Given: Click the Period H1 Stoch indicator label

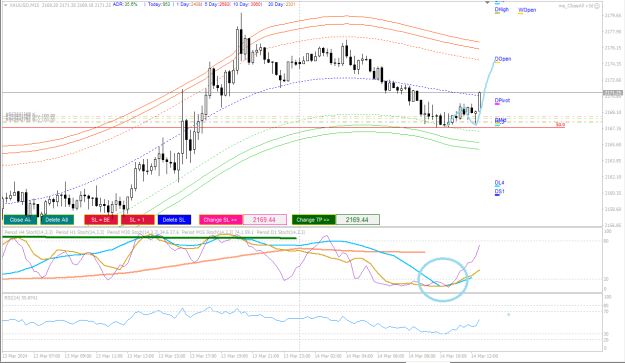Looking at the screenshot, I should 80,232.
